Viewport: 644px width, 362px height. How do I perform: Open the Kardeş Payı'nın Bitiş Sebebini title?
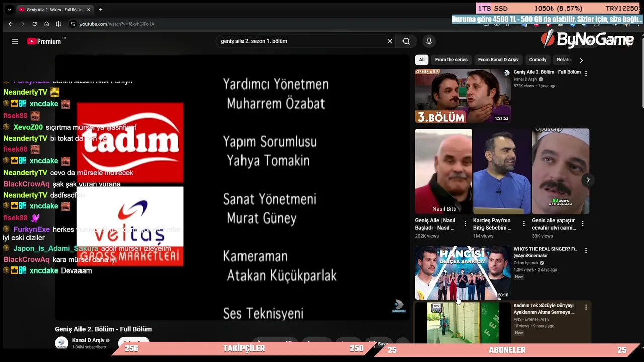coord(492,224)
